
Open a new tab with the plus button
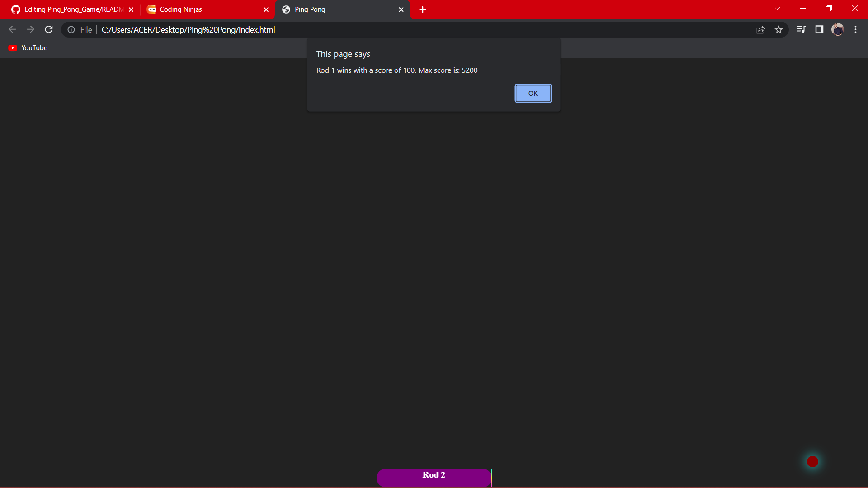pyautogui.click(x=422, y=9)
